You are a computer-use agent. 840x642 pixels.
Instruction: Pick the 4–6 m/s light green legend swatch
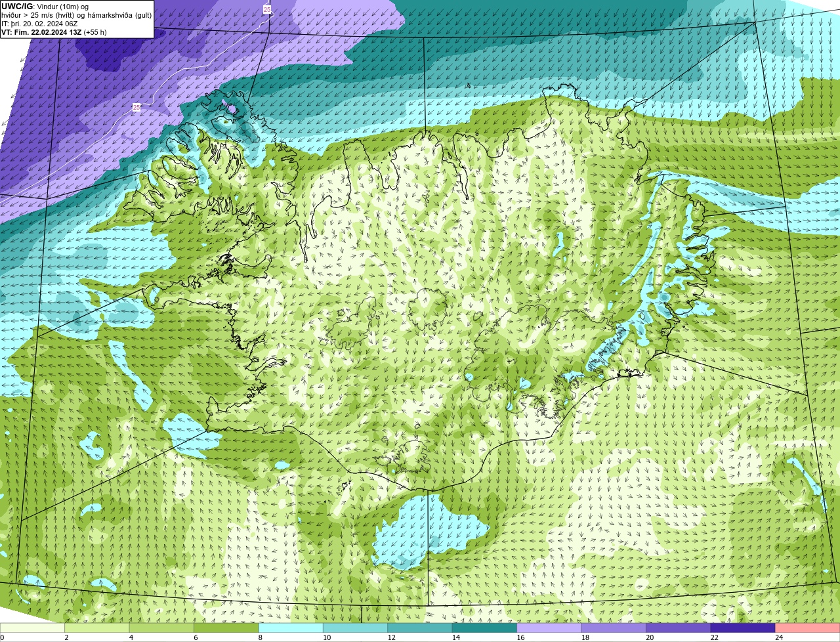pyautogui.click(x=161, y=628)
